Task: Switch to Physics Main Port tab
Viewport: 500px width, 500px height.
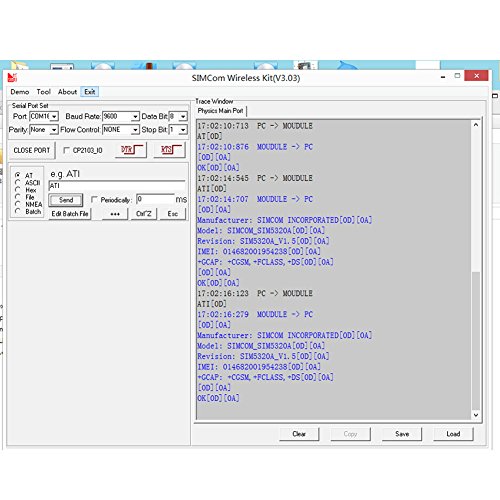Action: click(x=220, y=111)
